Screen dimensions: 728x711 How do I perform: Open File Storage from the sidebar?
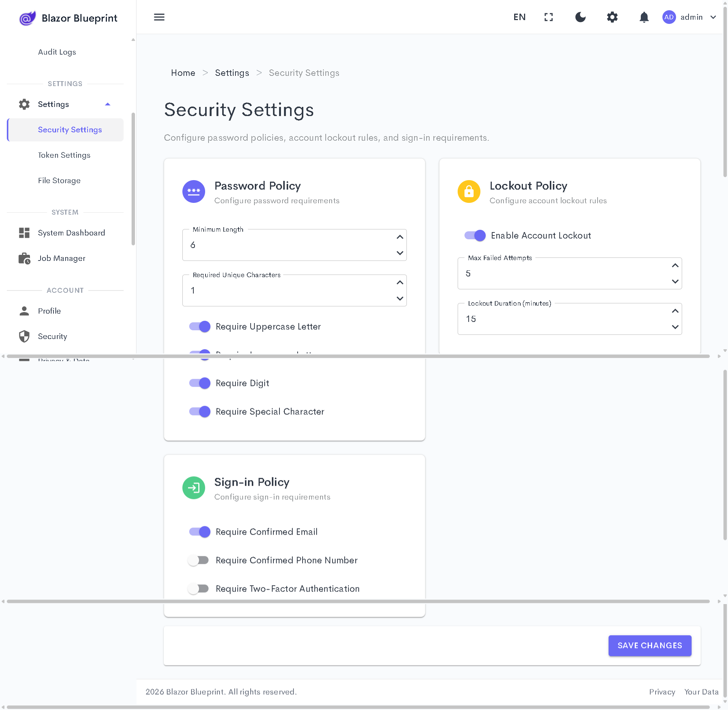[x=59, y=180]
